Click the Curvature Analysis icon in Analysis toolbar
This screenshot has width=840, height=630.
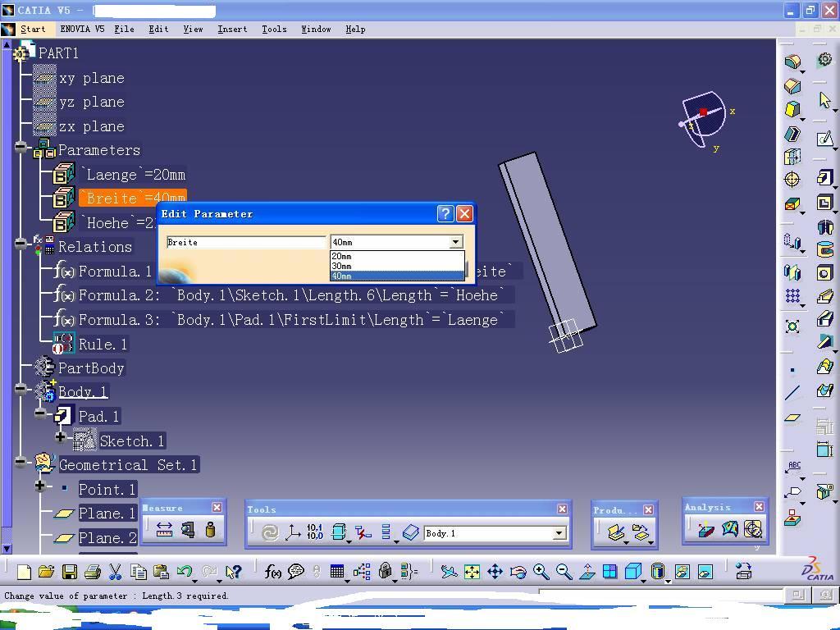point(729,529)
